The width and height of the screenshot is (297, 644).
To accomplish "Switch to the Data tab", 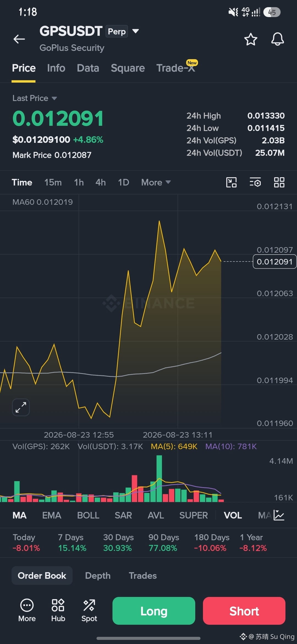I will coord(88,68).
